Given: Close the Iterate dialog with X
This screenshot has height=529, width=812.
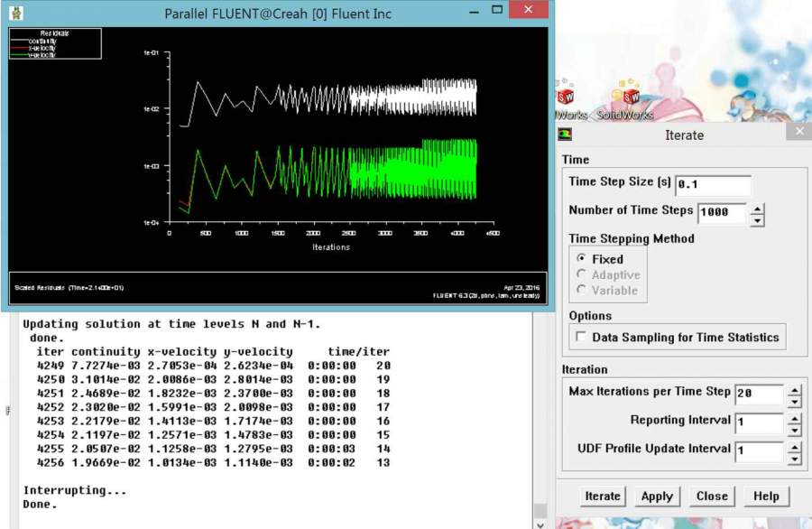Looking at the screenshot, I should coord(799,131).
